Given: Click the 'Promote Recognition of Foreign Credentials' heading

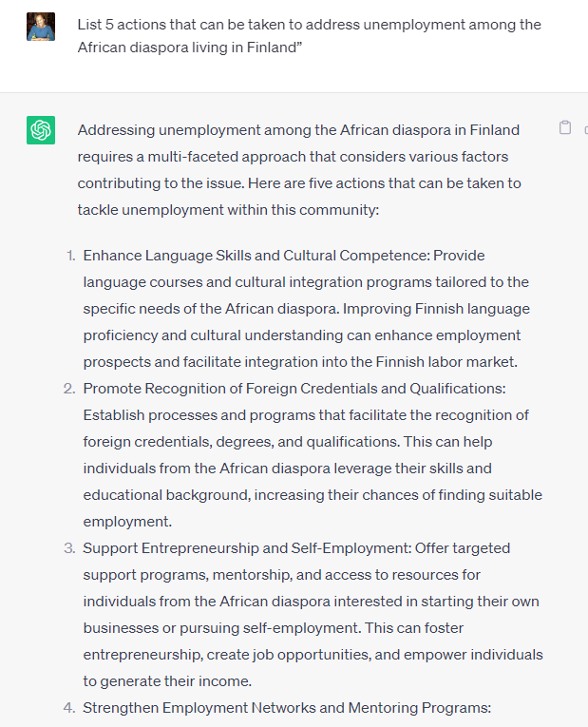Looking at the screenshot, I should pyautogui.click(x=294, y=389).
